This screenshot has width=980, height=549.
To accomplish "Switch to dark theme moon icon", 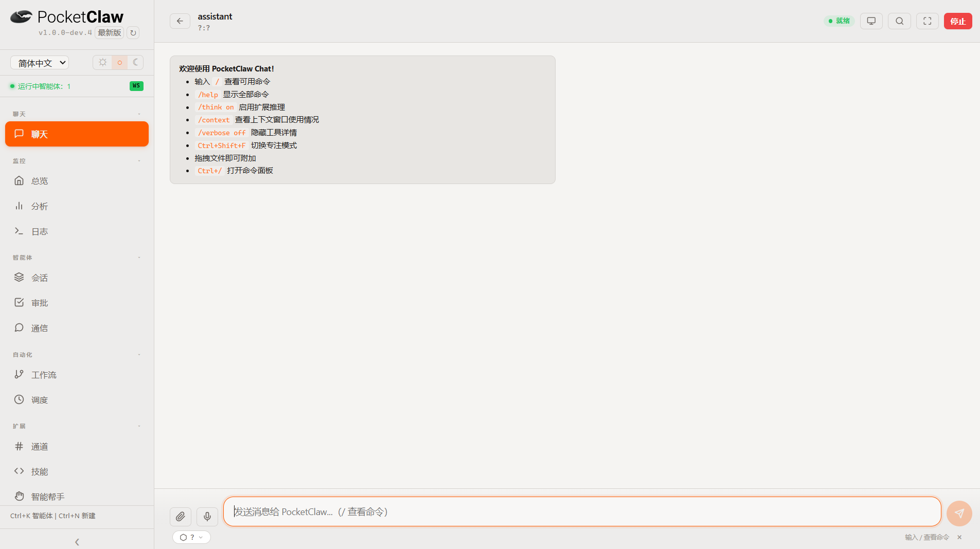I will pyautogui.click(x=135, y=62).
